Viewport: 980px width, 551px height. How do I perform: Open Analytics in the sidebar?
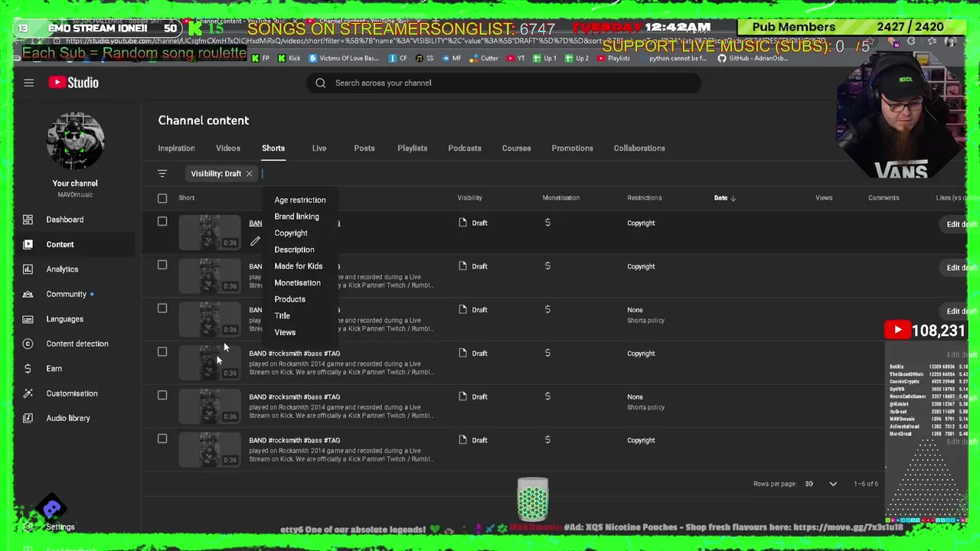(62, 269)
